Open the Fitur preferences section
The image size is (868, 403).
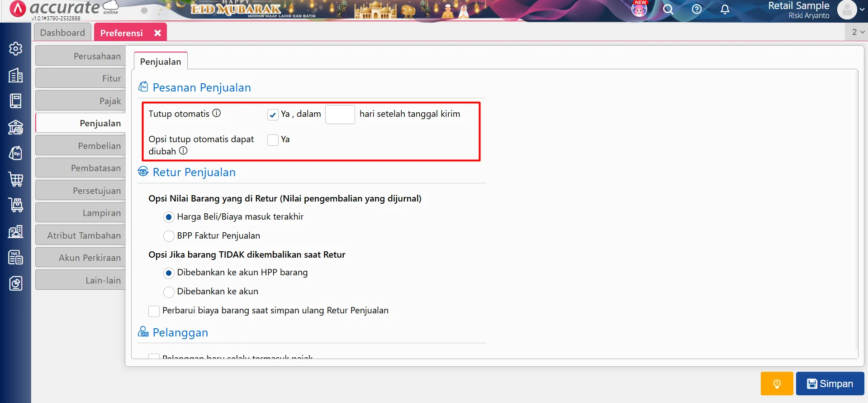[81, 78]
